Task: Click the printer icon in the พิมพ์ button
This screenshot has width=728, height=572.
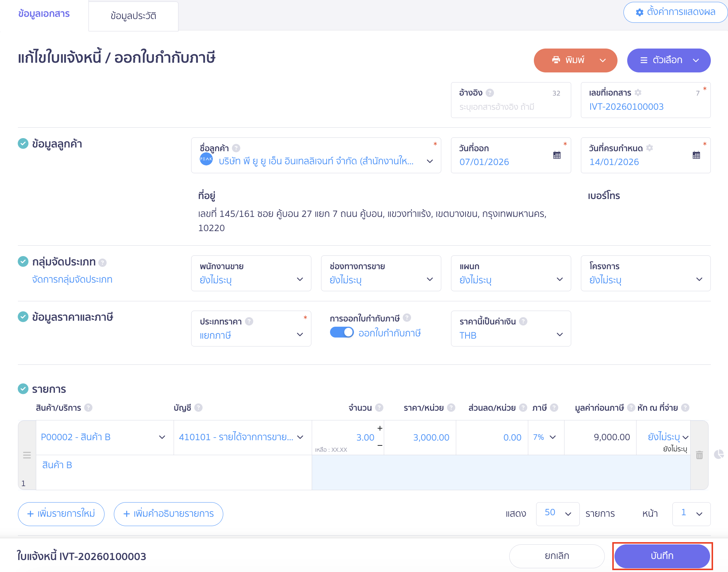Action: (556, 60)
